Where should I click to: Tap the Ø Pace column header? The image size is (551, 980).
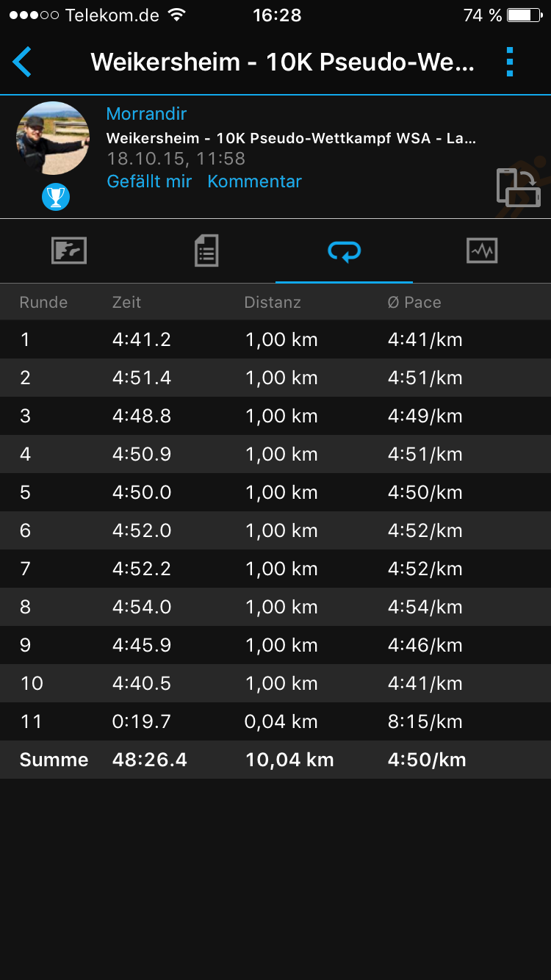pos(414,302)
